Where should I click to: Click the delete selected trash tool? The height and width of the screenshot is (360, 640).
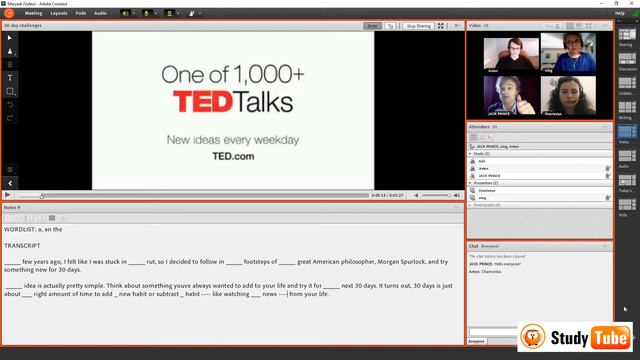(10, 64)
